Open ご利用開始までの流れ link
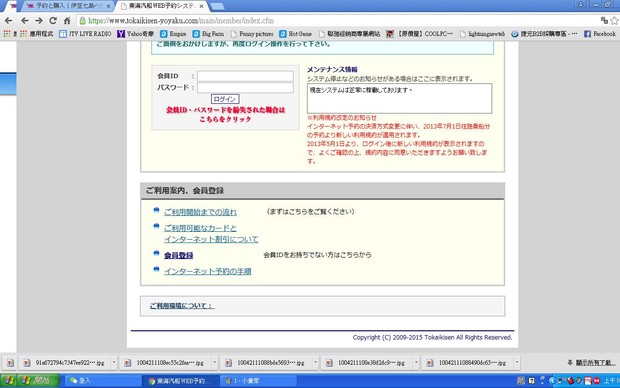 coord(200,212)
